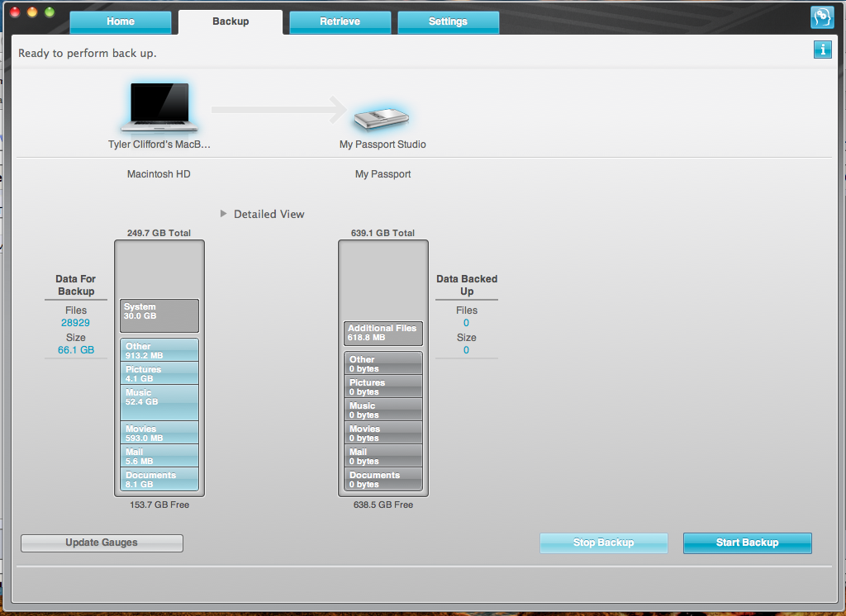Viewport: 846px width, 616px height.
Task: Click the Music 0 bytes segment
Action: pyautogui.click(x=383, y=410)
